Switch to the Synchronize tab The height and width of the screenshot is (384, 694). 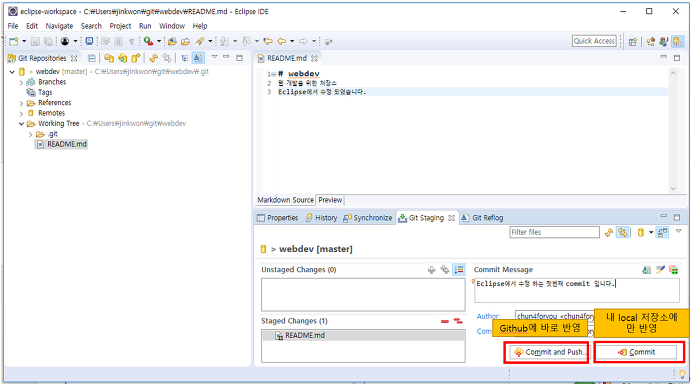368,218
